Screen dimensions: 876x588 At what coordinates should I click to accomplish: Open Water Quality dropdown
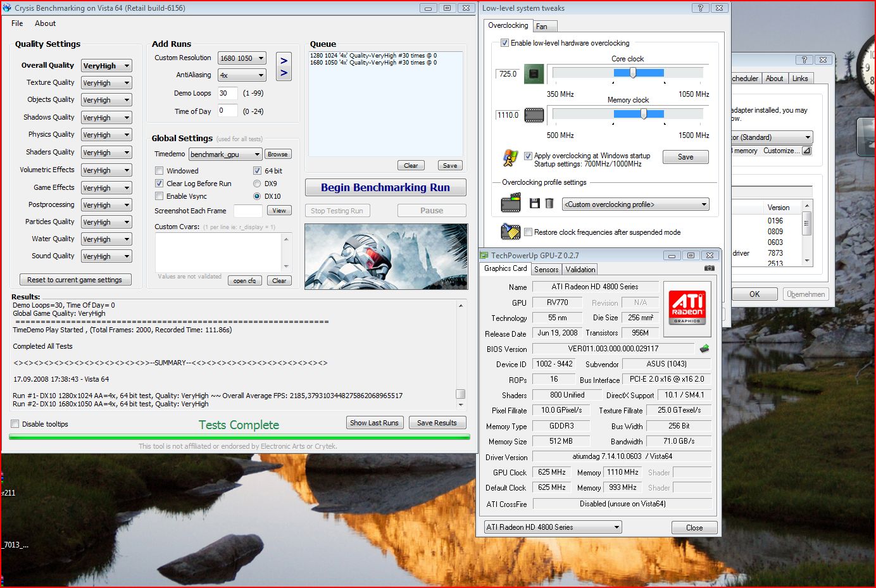click(106, 239)
